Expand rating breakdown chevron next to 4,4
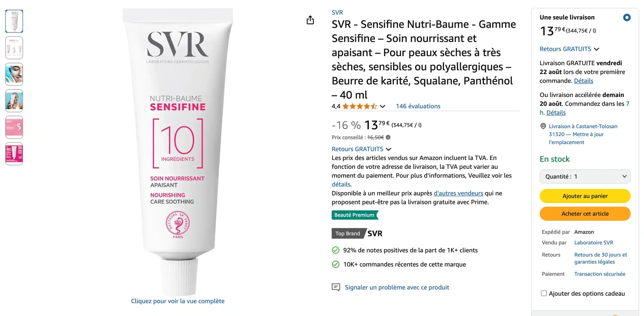The width and height of the screenshot is (644, 316). coord(382,106)
